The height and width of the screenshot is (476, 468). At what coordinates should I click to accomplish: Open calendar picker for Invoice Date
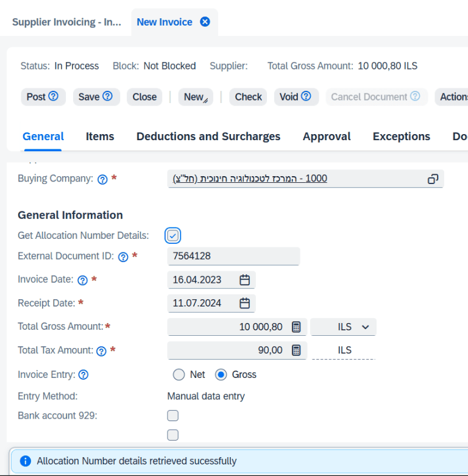tap(244, 280)
